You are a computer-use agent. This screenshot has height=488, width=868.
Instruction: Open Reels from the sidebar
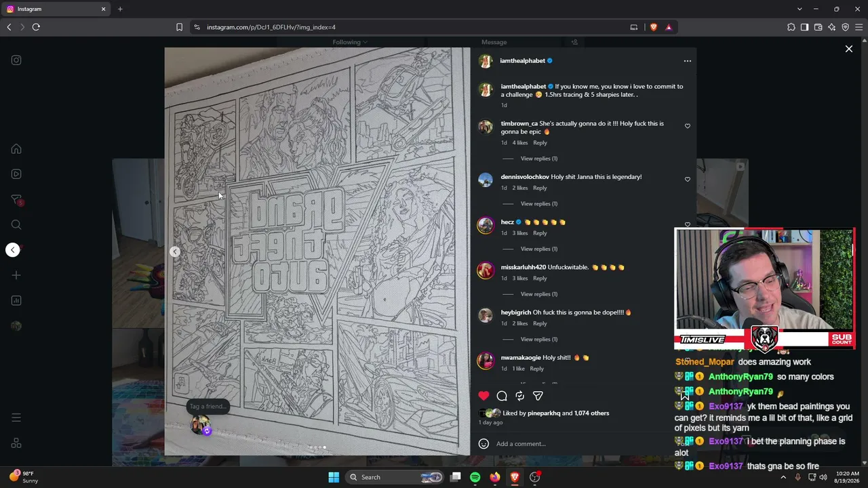click(16, 174)
